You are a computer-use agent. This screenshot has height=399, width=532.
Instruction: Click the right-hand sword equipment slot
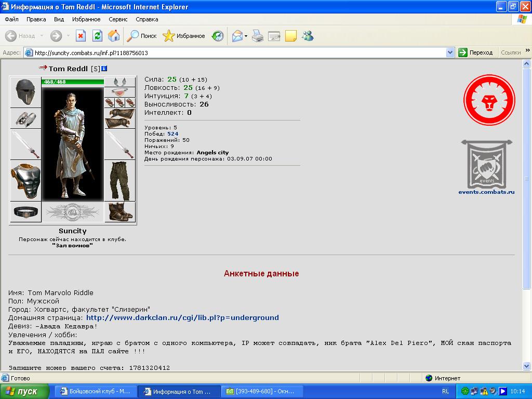(x=120, y=144)
